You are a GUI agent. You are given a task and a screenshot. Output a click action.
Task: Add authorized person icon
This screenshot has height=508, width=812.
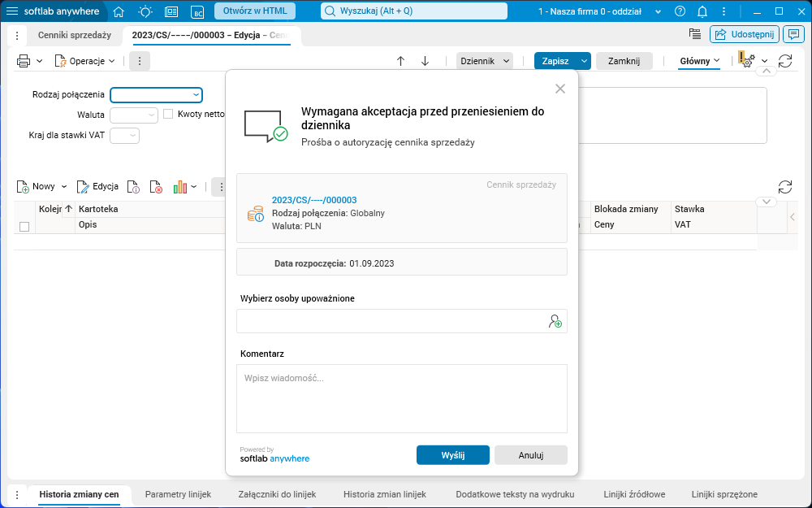tap(555, 321)
